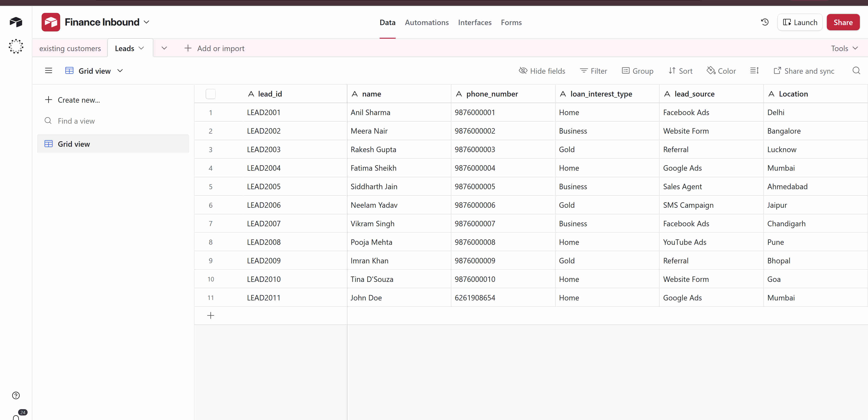
Task: Select cell 6261908654
Action: [x=503, y=297]
